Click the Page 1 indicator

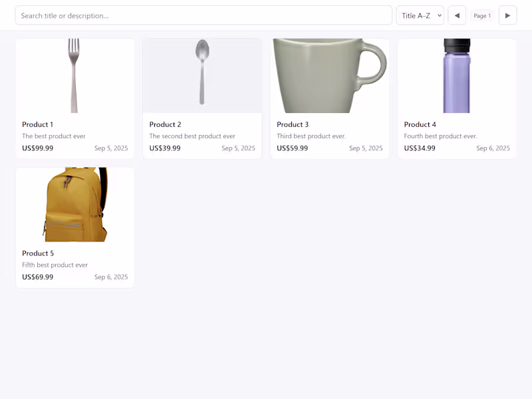(x=482, y=15)
